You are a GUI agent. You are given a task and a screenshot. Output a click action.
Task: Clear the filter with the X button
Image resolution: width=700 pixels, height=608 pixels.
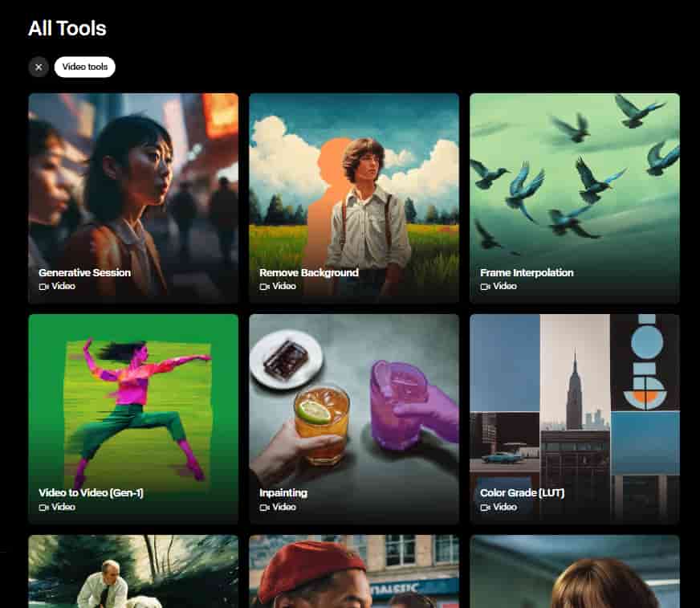coord(39,67)
